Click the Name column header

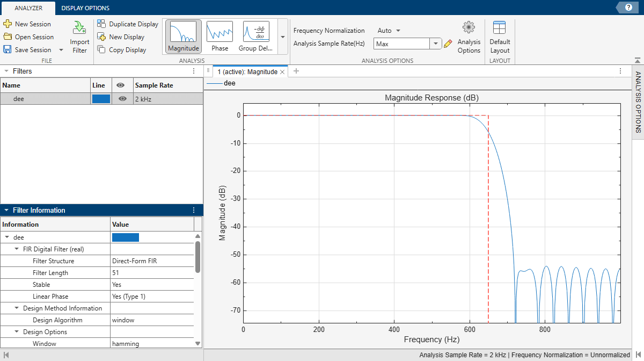[x=45, y=85]
